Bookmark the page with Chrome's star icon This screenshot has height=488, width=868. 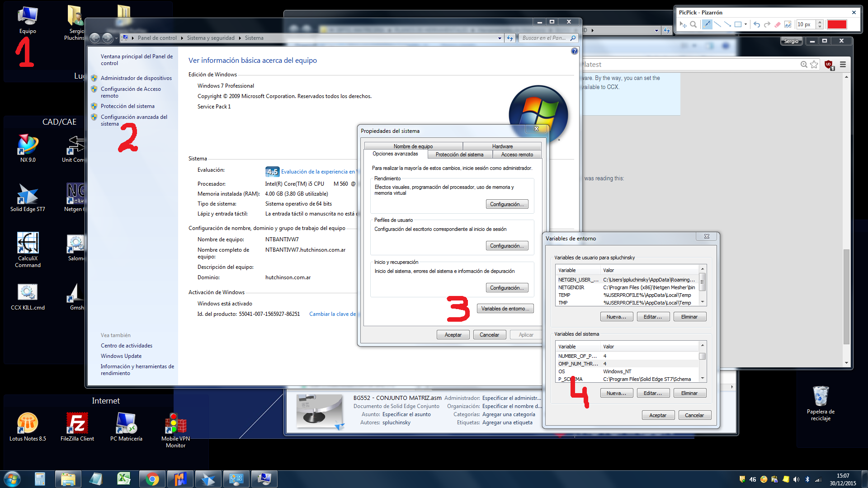tap(814, 65)
